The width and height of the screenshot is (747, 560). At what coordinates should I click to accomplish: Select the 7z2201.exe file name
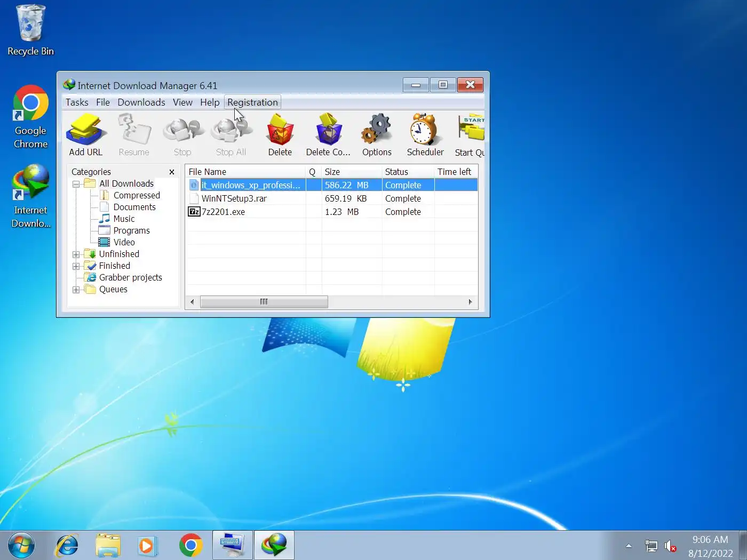pyautogui.click(x=223, y=212)
